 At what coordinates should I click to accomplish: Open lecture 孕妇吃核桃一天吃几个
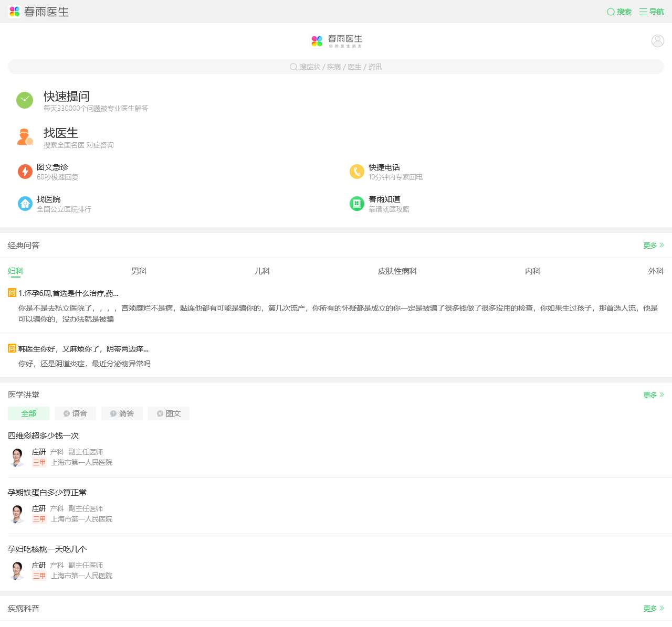(47, 549)
